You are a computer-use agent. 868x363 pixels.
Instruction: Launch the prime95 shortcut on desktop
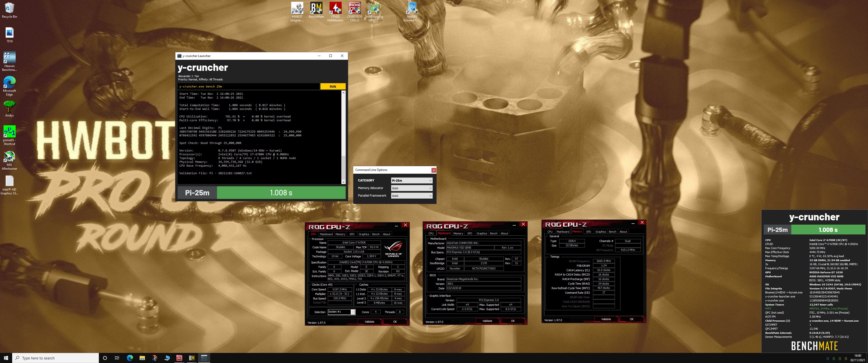[x=9, y=135]
